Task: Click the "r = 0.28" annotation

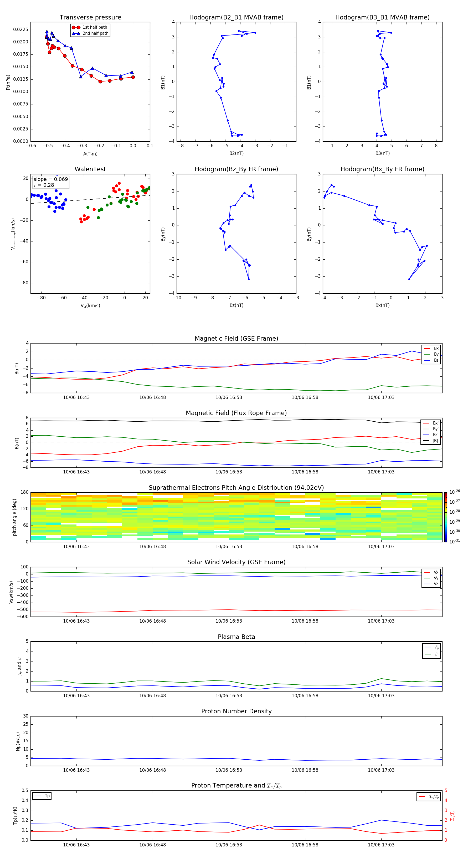Action: coord(44,185)
